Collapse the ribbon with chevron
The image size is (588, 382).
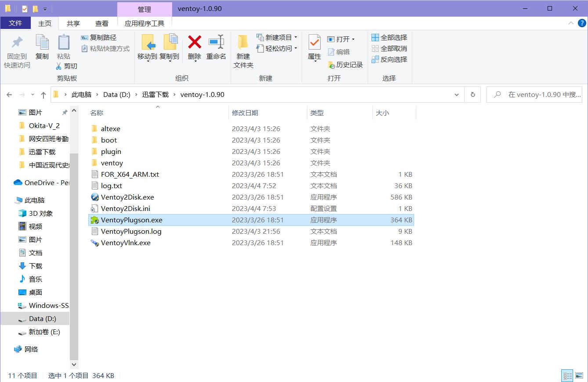coord(571,23)
